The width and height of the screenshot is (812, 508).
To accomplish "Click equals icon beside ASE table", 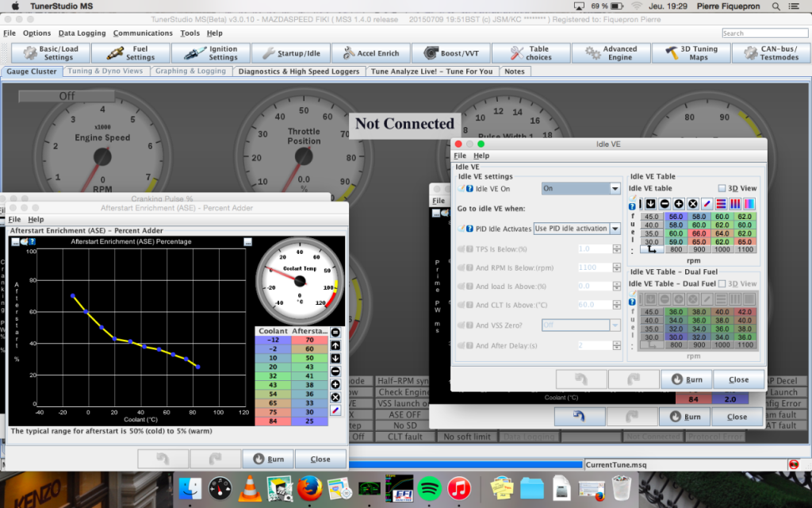I will coord(335,333).
